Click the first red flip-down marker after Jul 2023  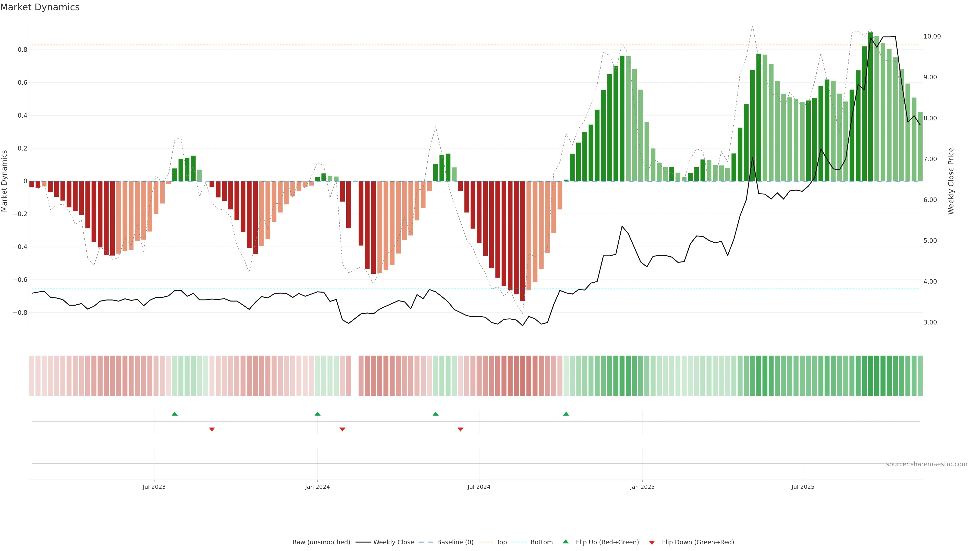click(x=212, y=429)
